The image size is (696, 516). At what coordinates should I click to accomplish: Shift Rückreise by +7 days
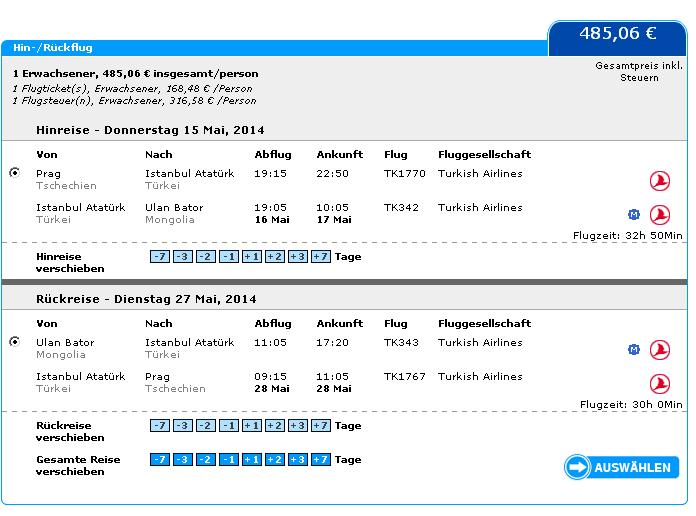(x=321, y=425)
